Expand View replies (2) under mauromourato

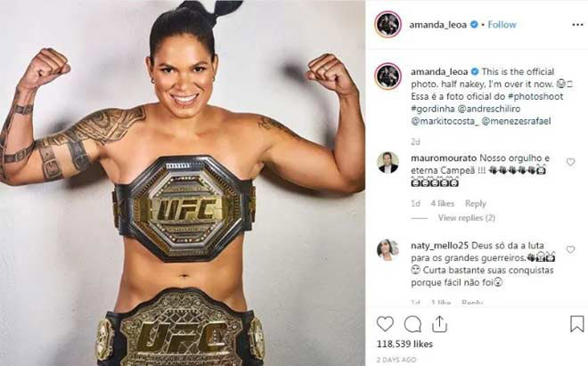tap(467, 218)
